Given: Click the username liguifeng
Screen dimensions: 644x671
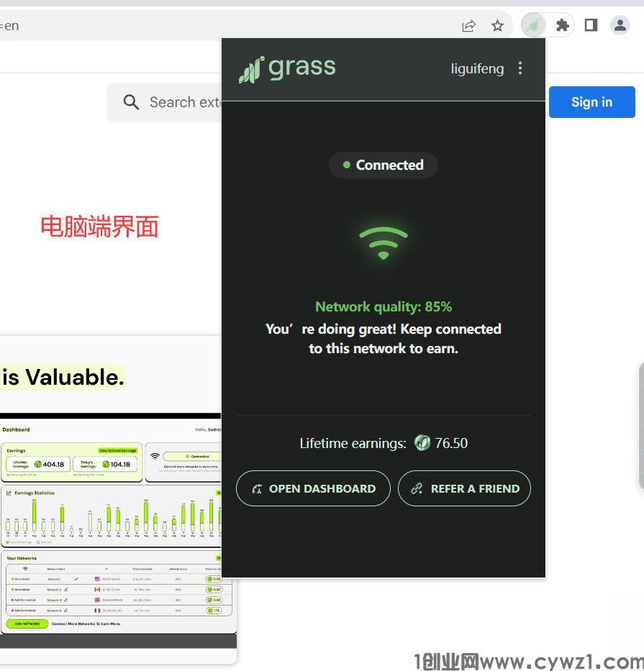Looking at the screenshot, I should 477,68.
